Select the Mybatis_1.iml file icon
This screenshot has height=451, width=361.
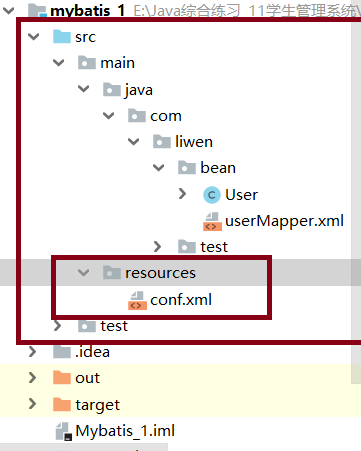click(x=64, y=432)
